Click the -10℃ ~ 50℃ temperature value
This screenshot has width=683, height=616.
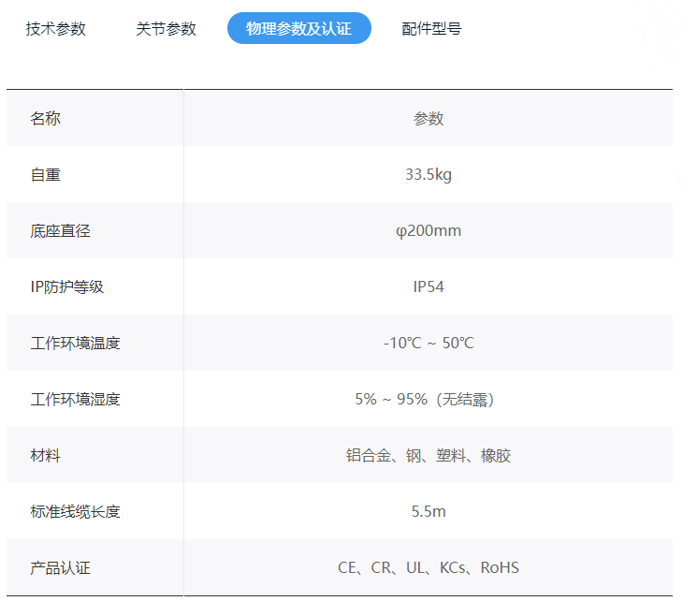(429, 343)
